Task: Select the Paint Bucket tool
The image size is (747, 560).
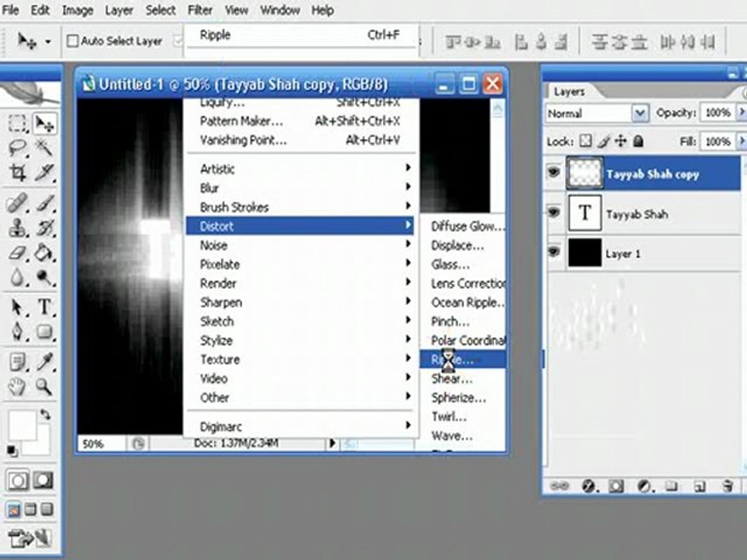Action: coord(44,252)
